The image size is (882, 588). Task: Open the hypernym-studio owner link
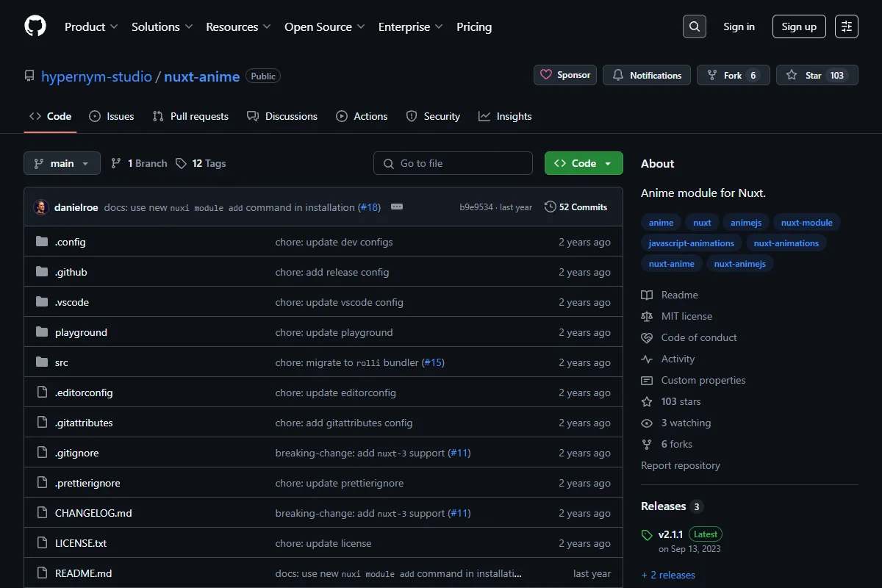[96, 76]
